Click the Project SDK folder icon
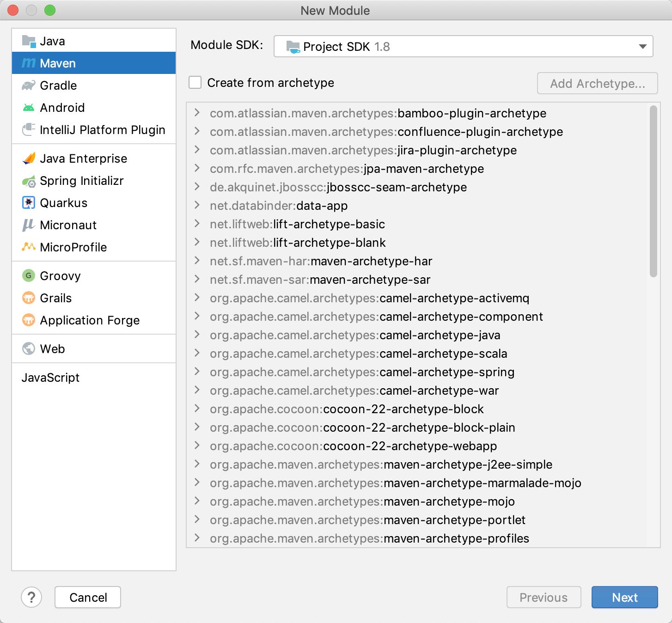This screenshot has height=623, width=672. click(x=293, y=47)
